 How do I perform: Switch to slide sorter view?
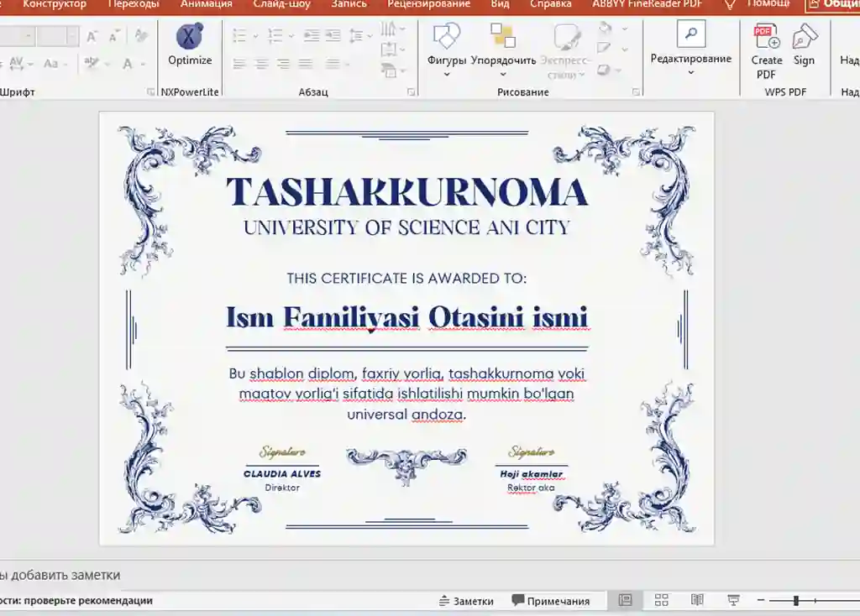point(662,600)
